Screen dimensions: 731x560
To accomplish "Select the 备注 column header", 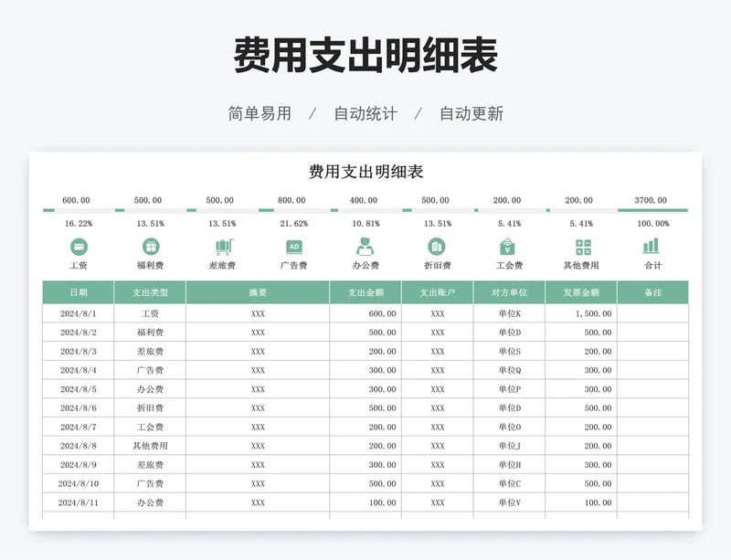I will coord(652,292).
